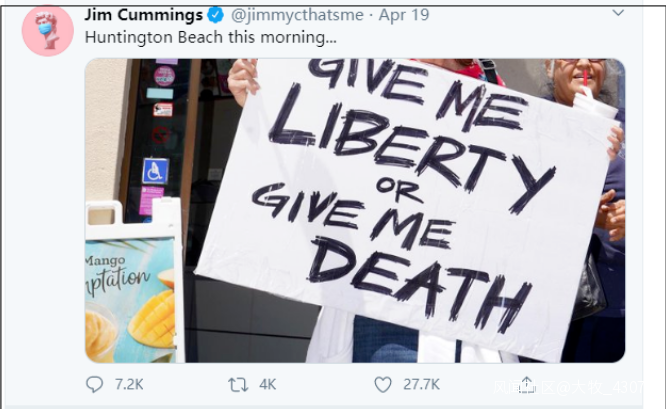
Task: Click the 4K retweets count
Action: (x=268, y=385)
